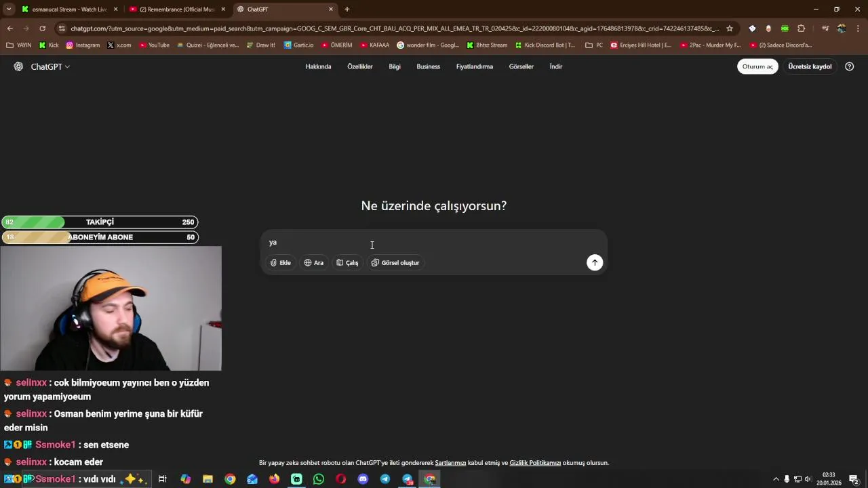Expand the tab search dropdown arrow
The width and height of the screenshot is (868, 488).
[9, 9]
